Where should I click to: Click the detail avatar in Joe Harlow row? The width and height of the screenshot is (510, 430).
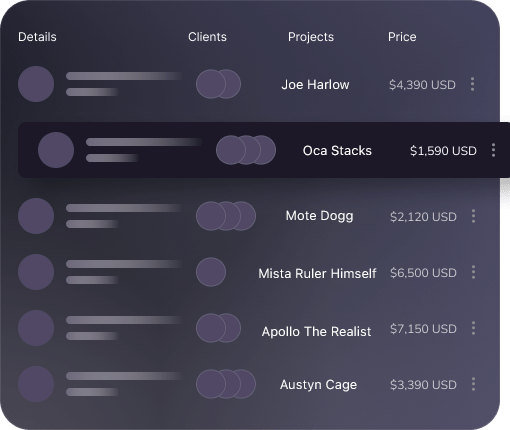36,84
